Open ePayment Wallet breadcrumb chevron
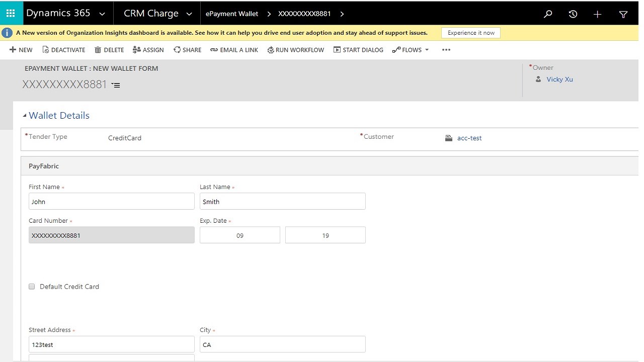Image resolution: width=644 pixels, height=362 pixels. pyautogui.click(x=269, y=14)
